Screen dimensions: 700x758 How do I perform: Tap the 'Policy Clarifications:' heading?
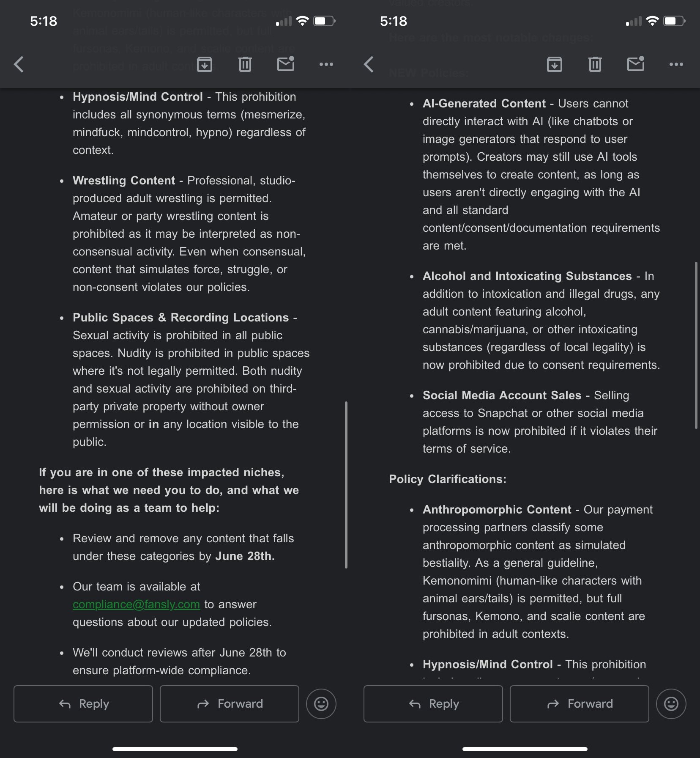[x=448, y=479]
